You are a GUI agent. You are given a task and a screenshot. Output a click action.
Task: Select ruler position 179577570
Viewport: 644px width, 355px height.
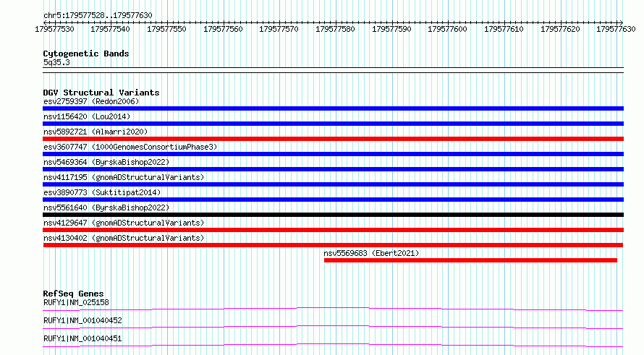pos(279,29)
